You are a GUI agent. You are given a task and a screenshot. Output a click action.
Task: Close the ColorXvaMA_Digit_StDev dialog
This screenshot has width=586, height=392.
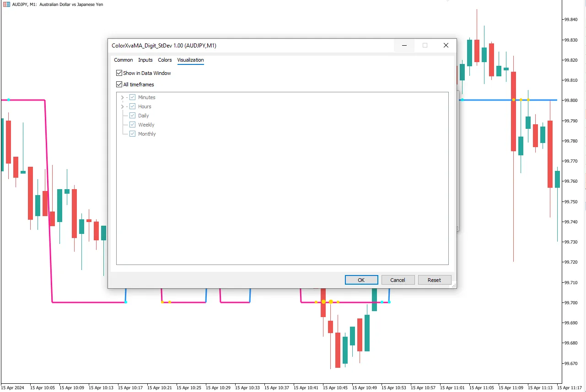pyautogui.click(x=446, y=45)
